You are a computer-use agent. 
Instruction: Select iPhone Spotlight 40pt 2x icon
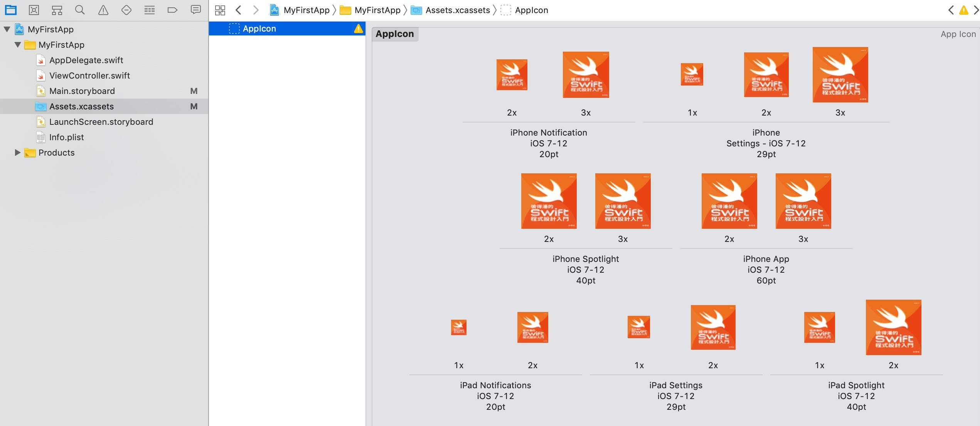(x=549, y=201)
